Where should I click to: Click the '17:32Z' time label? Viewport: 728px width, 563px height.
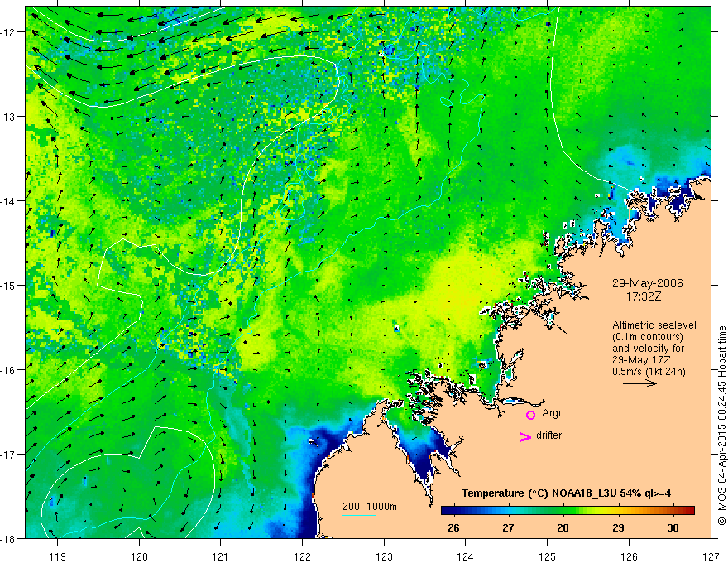643,296
